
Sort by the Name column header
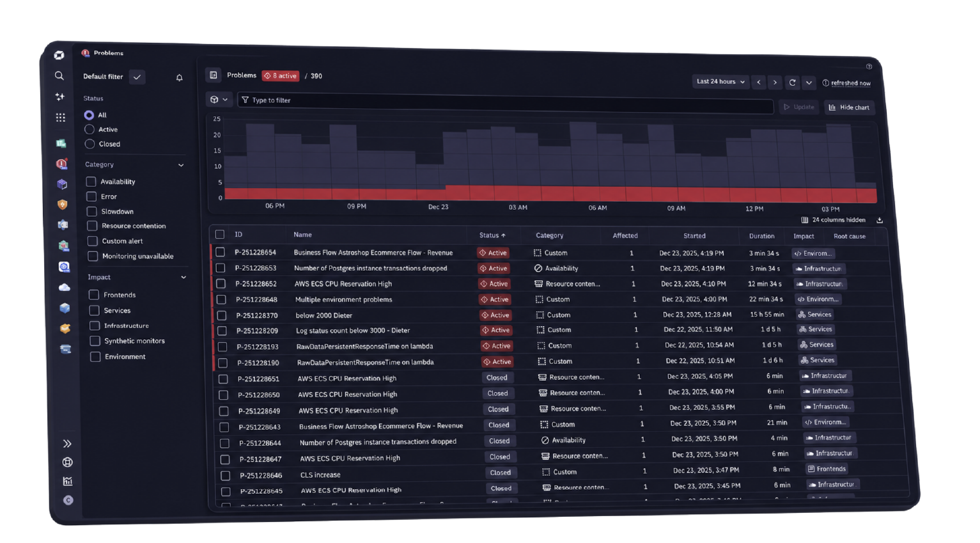(x=302, y=235)
